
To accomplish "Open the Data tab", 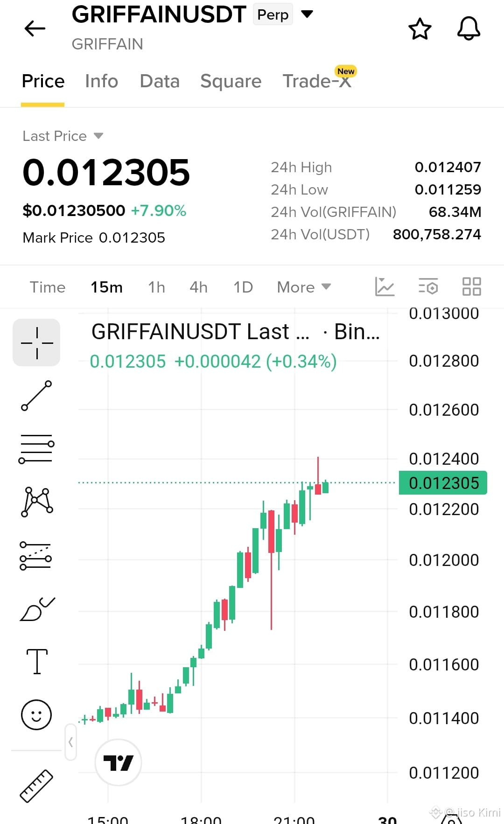I will point(160,81).
